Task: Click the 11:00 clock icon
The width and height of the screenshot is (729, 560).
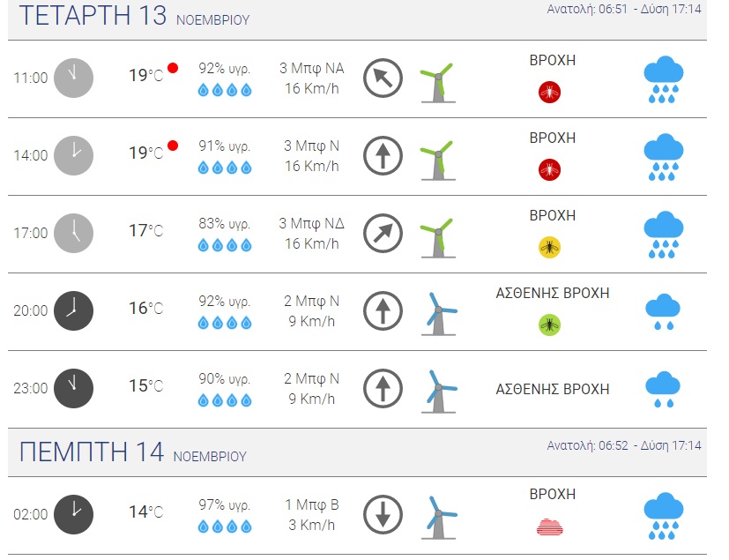Action: click(74, 78)
